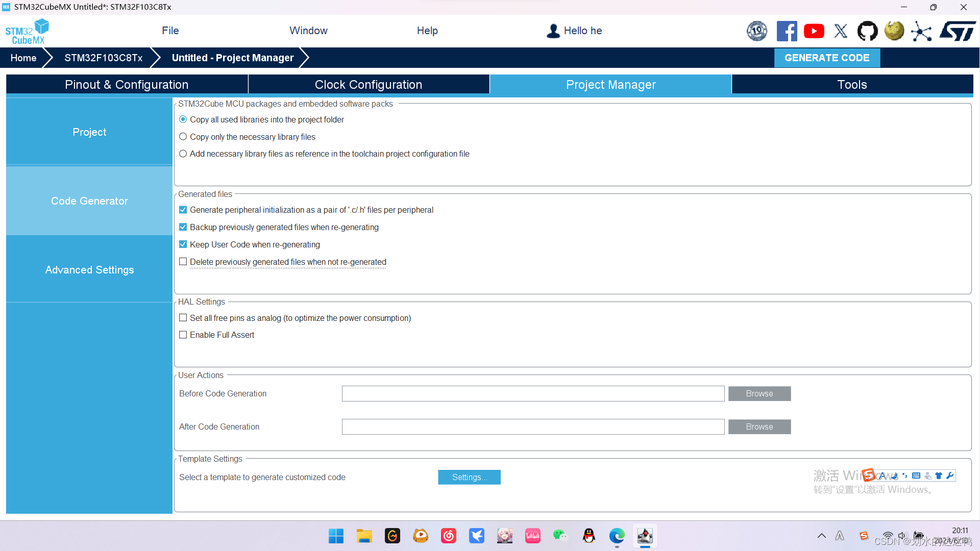This screenshot has width=980, height=551.
Task: Click the Sogou toolbar wrench settings icon
Action: 949,475
